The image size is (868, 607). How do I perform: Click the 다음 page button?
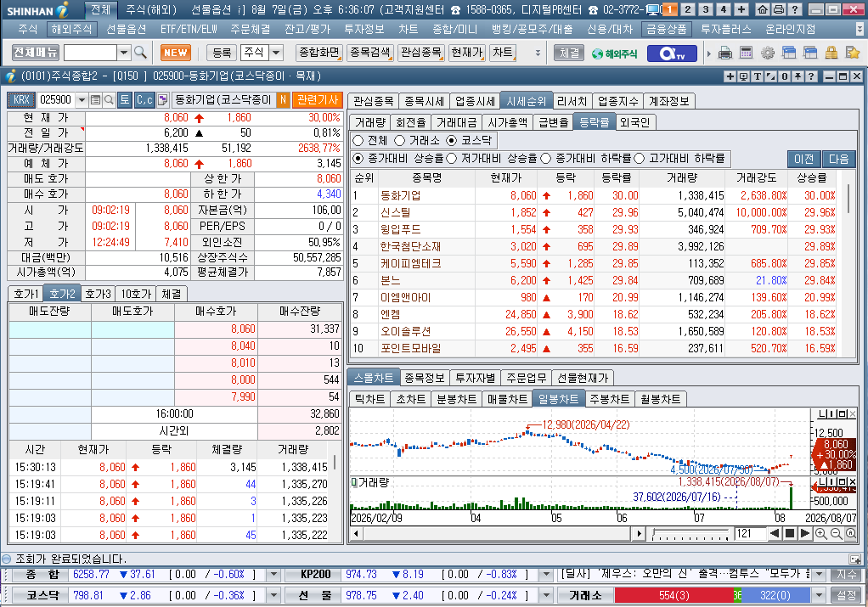(x=838, y=160)
